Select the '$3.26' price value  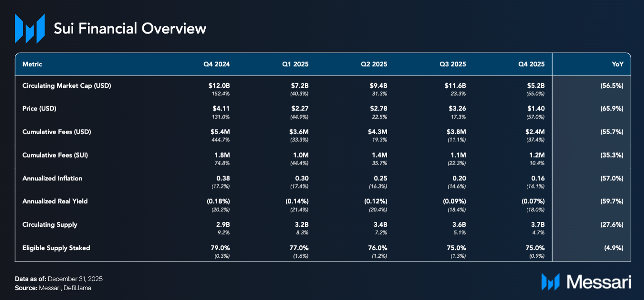pyautogui.click(x=457, y=109)
